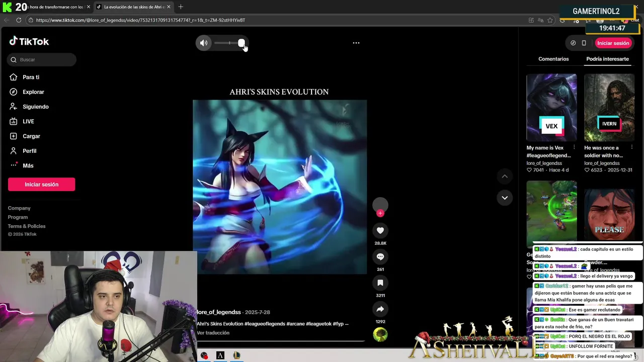Click top-right Iniciar sesión button

(613, 43)
